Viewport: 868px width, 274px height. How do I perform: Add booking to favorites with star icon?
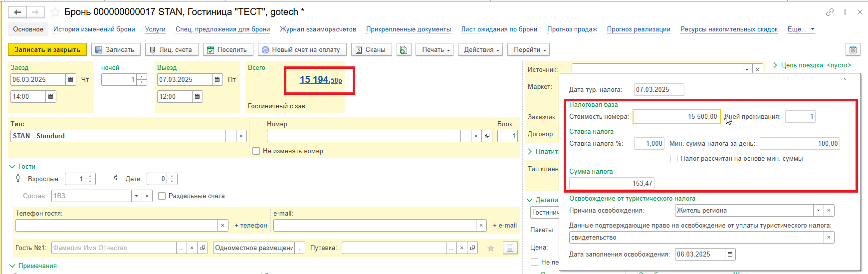[x=55, y=12]
